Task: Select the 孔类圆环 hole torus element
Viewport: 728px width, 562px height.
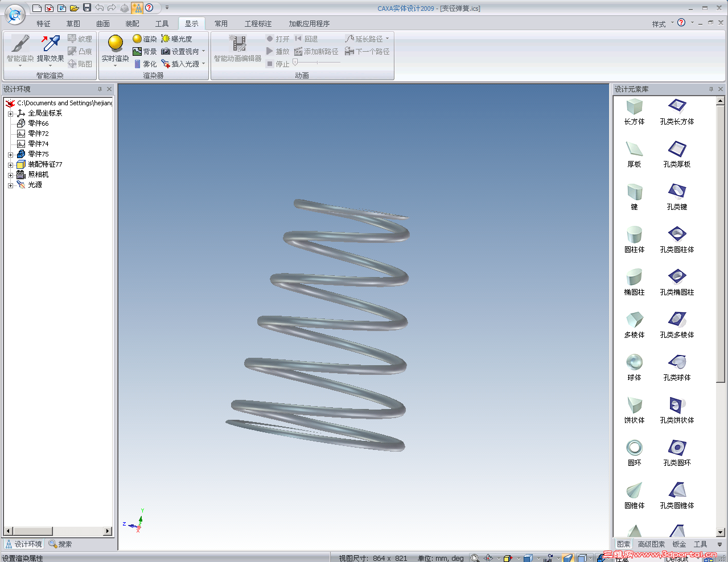Action: point(677,453)
